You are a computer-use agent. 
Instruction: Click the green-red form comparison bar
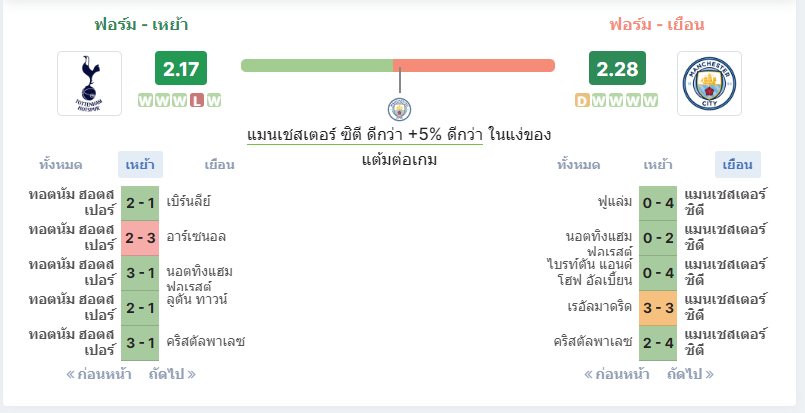(x=398, y=66)
